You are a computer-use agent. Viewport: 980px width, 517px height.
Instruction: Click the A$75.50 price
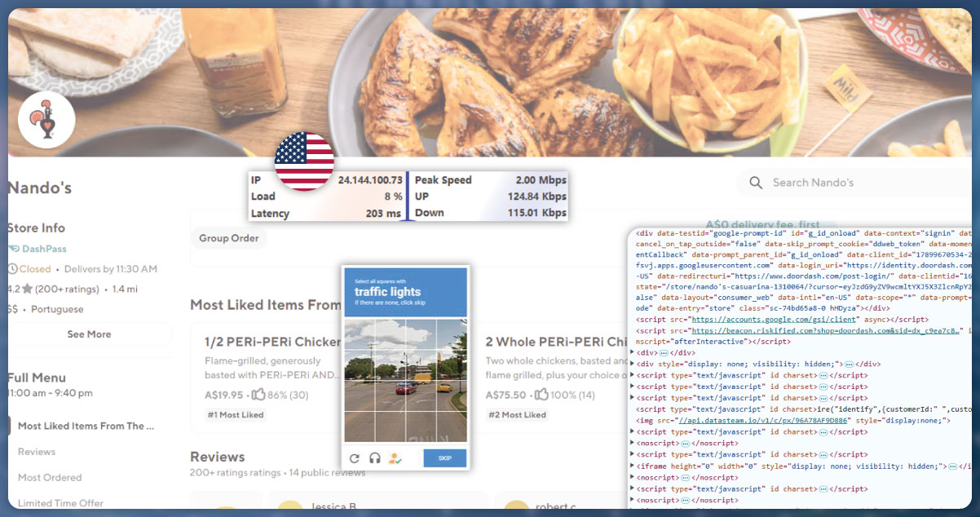coord(505,395)
